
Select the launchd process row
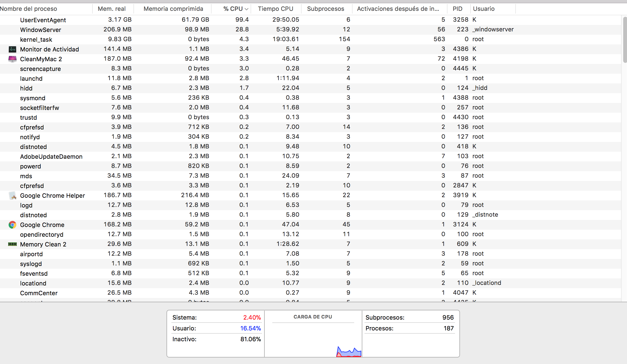311,78
